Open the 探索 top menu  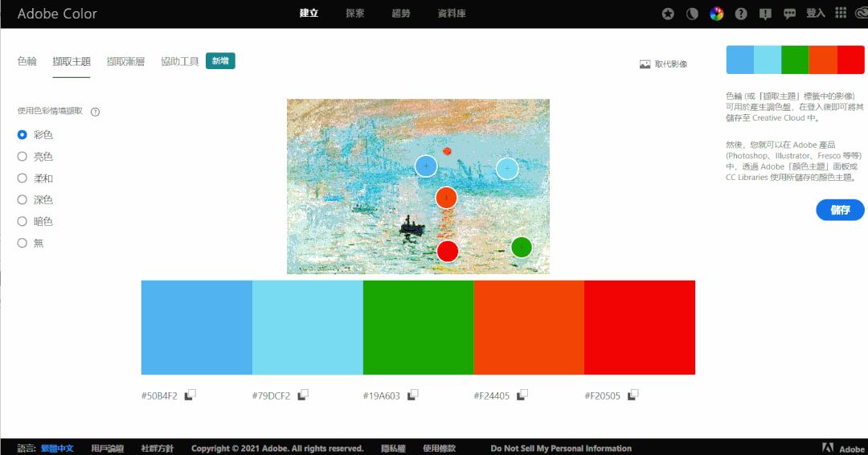pos(355,14)
